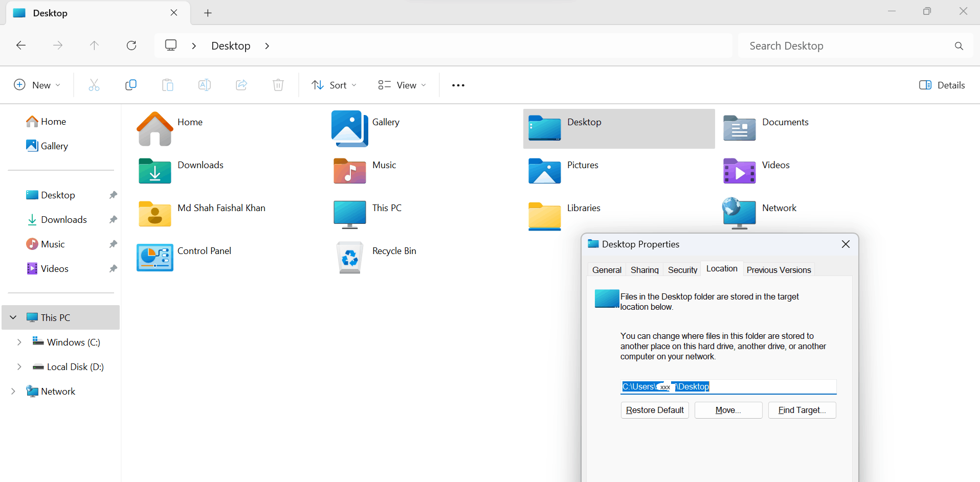Expand Windows (C:) in the sidebar tree
The height and width of the screenshot is (482, 980).
pos(19,342)
